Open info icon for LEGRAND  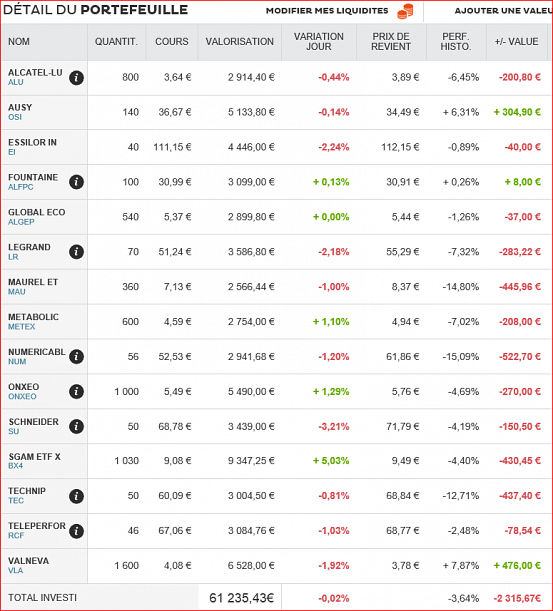point(76,252)
